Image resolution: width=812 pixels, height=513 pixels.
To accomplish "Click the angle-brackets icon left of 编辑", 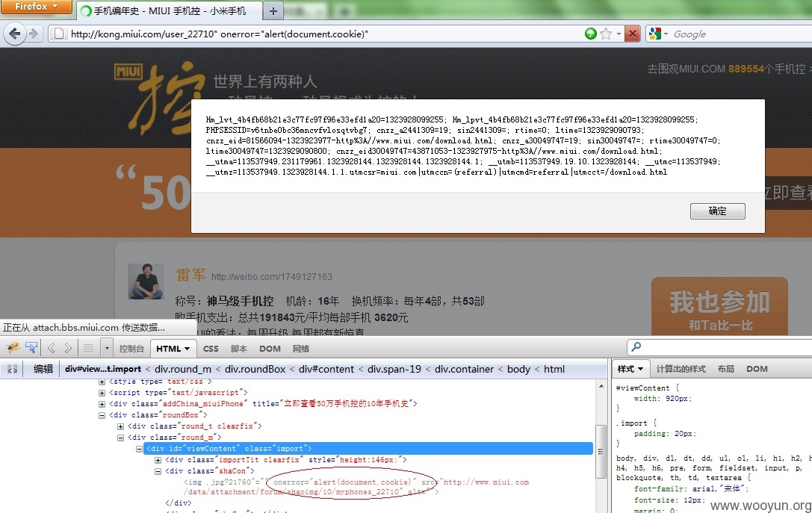I will click(x=13, y=369).
